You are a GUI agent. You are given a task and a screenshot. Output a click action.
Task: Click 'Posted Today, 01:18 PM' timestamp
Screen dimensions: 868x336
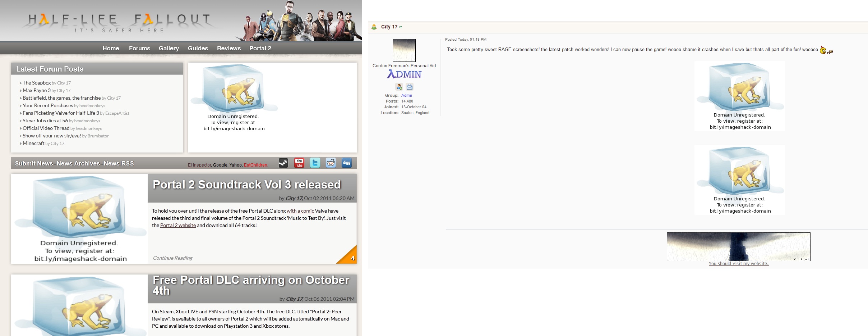(466, 40)
